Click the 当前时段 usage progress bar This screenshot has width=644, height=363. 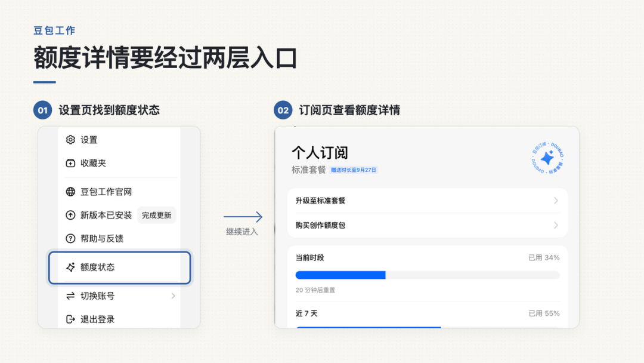coord(428,275)
